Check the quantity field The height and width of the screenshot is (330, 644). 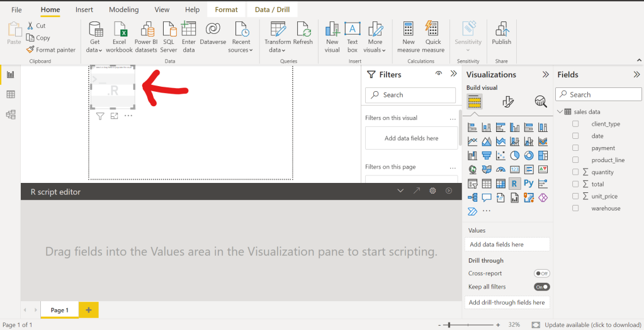click(575, 172)
